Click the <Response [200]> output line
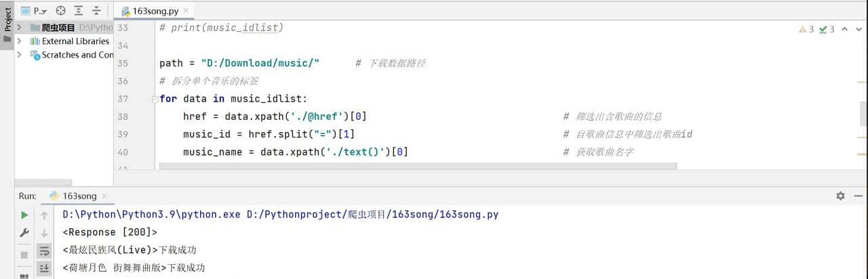 click(110, 232)
